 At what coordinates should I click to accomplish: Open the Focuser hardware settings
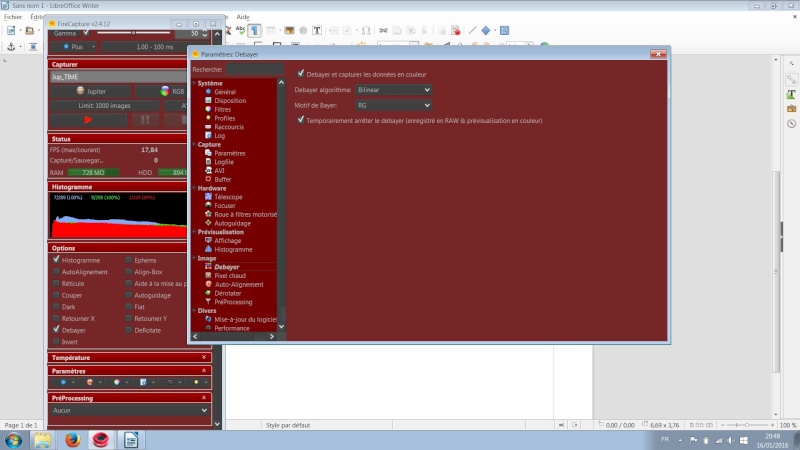[224, 206]
